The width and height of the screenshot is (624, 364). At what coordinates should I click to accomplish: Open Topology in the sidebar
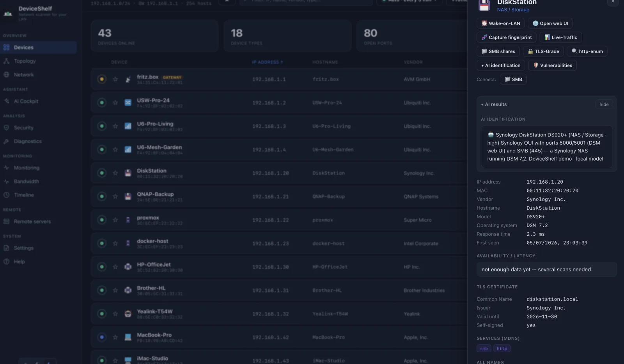38,61
